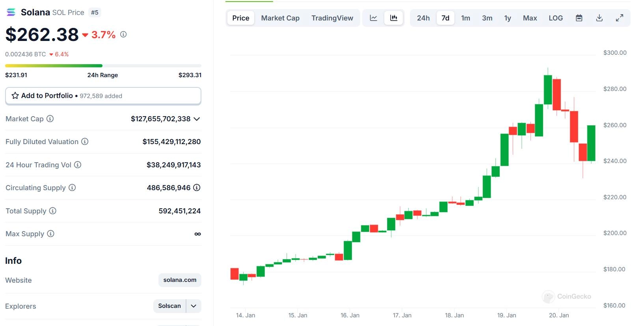The width and height of the screenshot is (644, 326).
Task: Open the TradingView tab
Action: pos(332,18)
